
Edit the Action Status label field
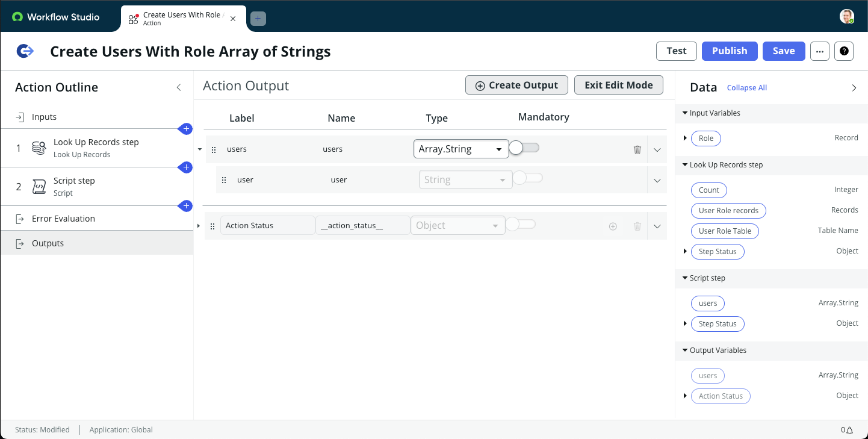[268, 226]
